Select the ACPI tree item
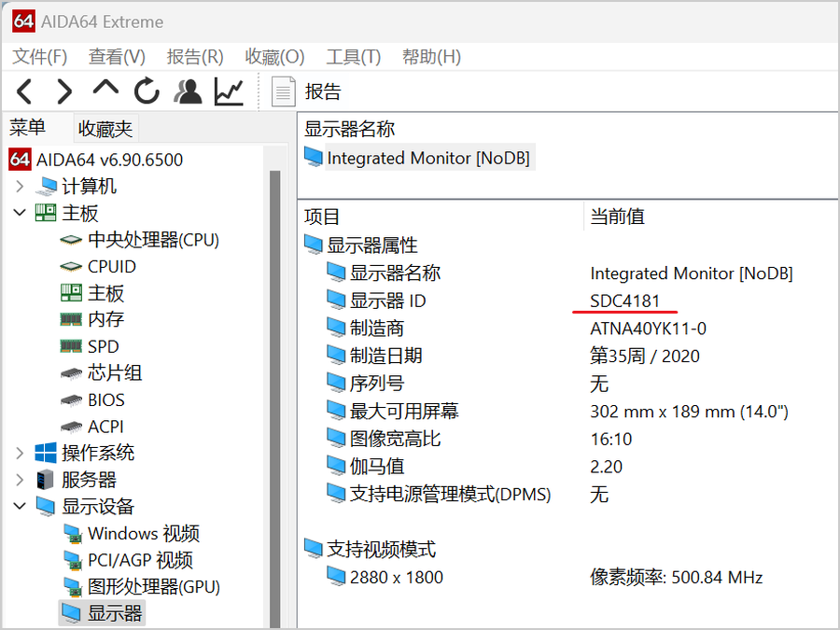This screenshot has height=630, width=840. pyautogui.click(x=105, y=427)
